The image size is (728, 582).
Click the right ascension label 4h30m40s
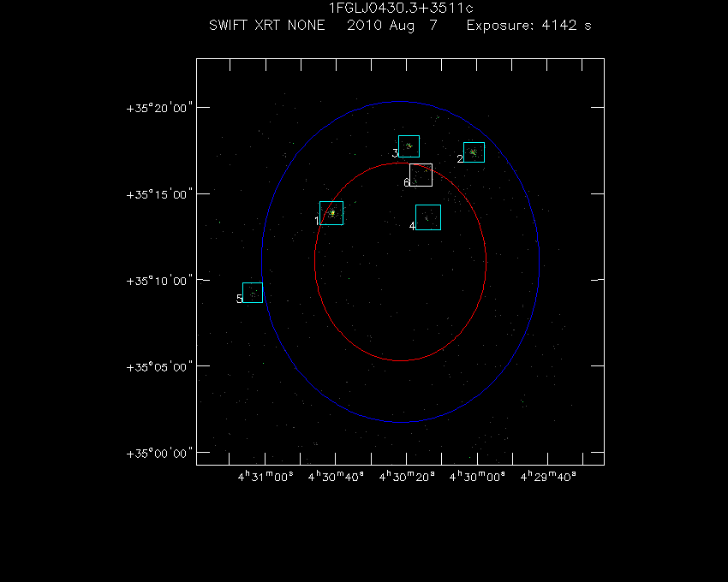tap(336, 477)
